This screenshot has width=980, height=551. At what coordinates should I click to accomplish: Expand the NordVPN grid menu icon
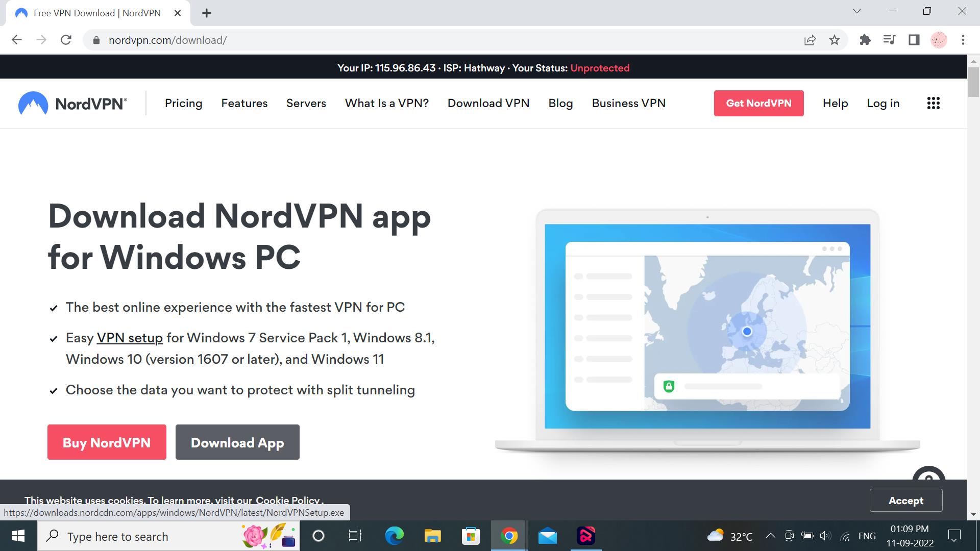tap(934, 103)
